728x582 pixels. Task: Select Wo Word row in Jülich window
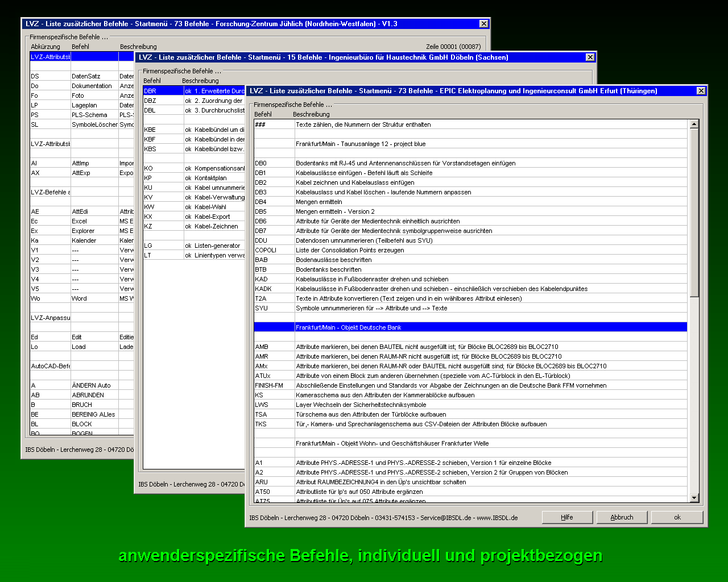82,298
